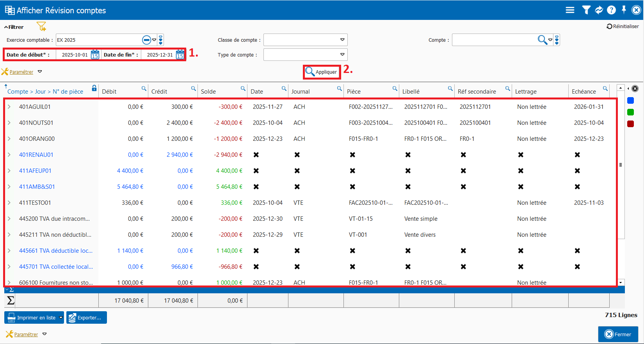The width and height of the screenshot is (644, 344).
Task: Click the pin icon in title bar
Action: coord(624,10)
